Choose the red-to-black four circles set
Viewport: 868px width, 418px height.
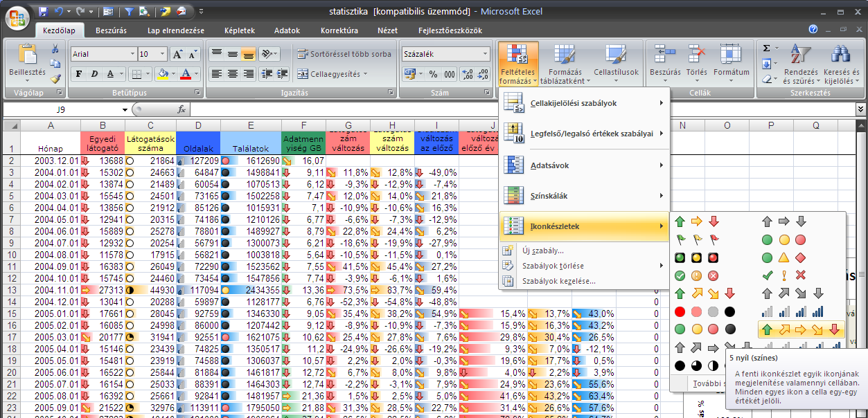[705, 311]
